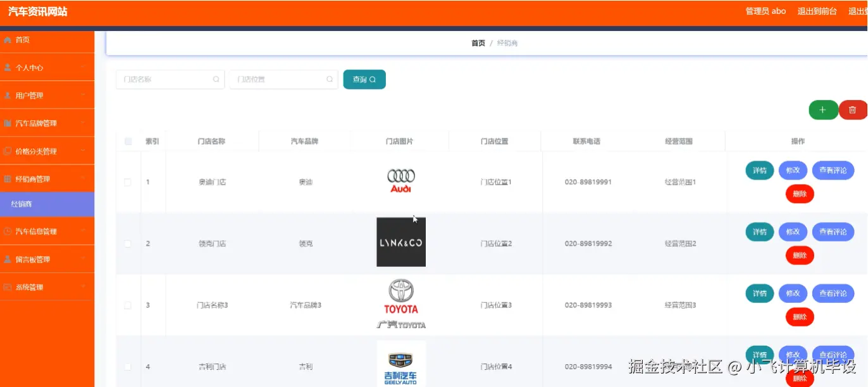The image size is (868, 387).
Task: Click 删除 for 领克门店 row
Action: click(800, 255)
